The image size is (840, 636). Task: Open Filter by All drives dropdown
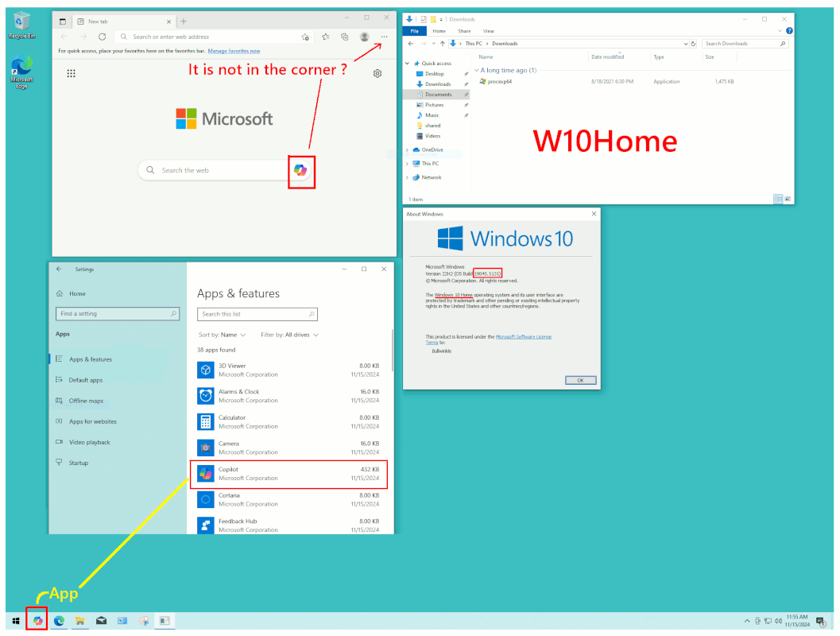[x=289, y=335]
